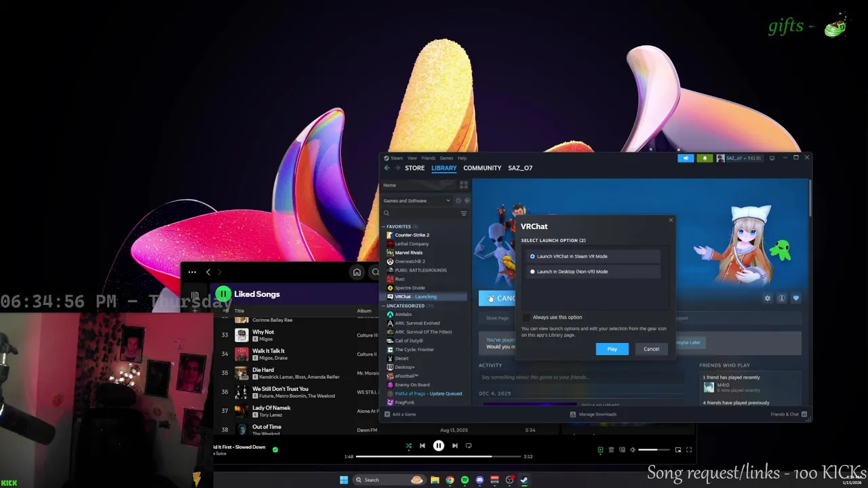Open Spotify miniplayer icon
Screen dimensions: 868x488
[x=677, y=450]
